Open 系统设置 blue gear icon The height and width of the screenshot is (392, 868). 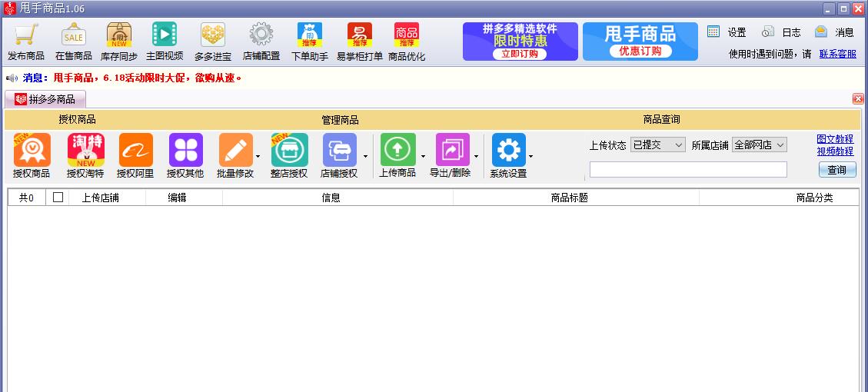(509, 150)
